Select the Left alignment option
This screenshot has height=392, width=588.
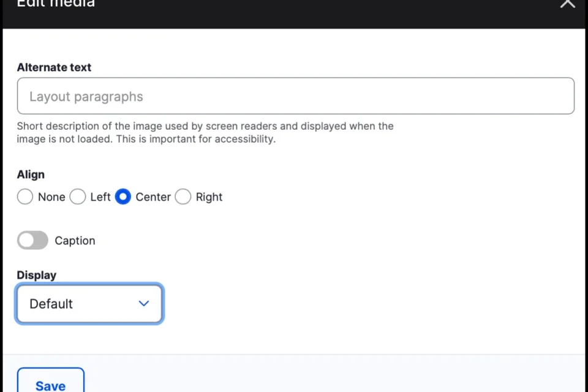(x=77, y=197)
